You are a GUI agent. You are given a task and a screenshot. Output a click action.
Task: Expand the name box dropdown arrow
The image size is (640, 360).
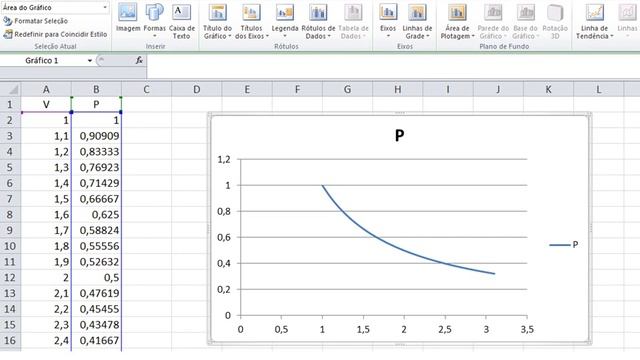click(x=90, y=61)
